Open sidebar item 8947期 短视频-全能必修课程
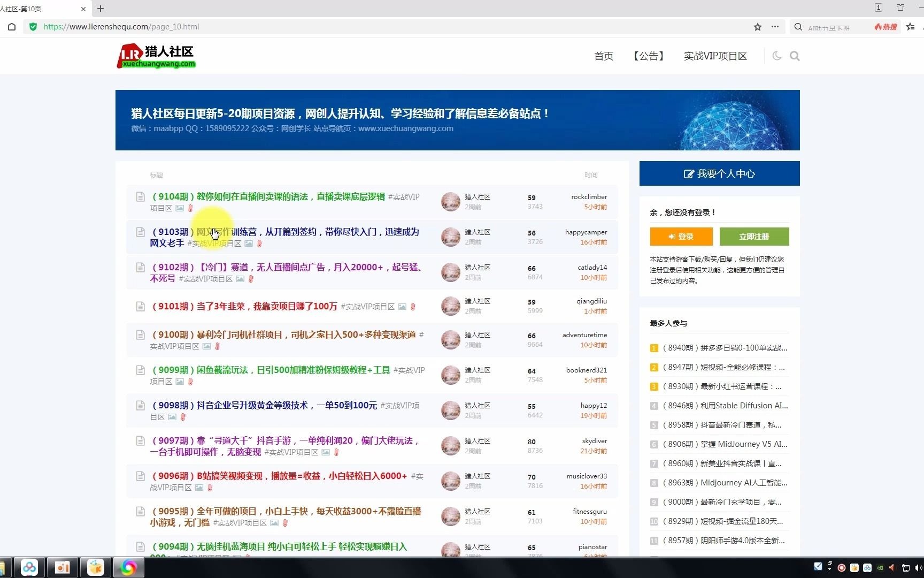 tap(724, 367)
